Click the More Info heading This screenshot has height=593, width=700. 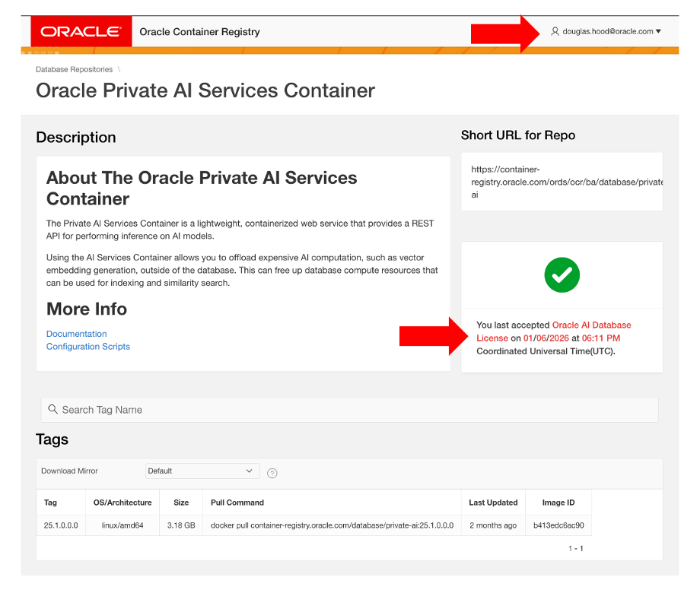click(x=87, y=309)
